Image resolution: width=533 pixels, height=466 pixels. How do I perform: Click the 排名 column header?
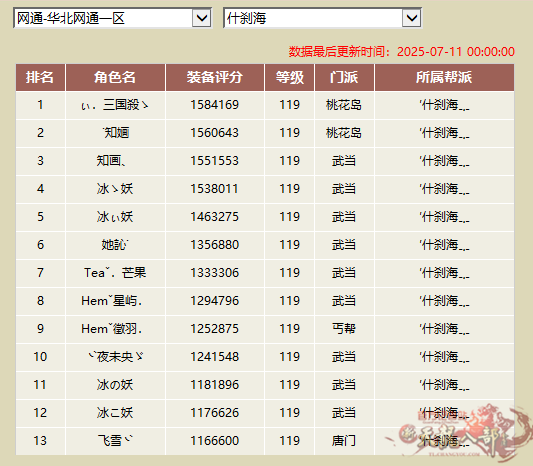click(40, 77)
